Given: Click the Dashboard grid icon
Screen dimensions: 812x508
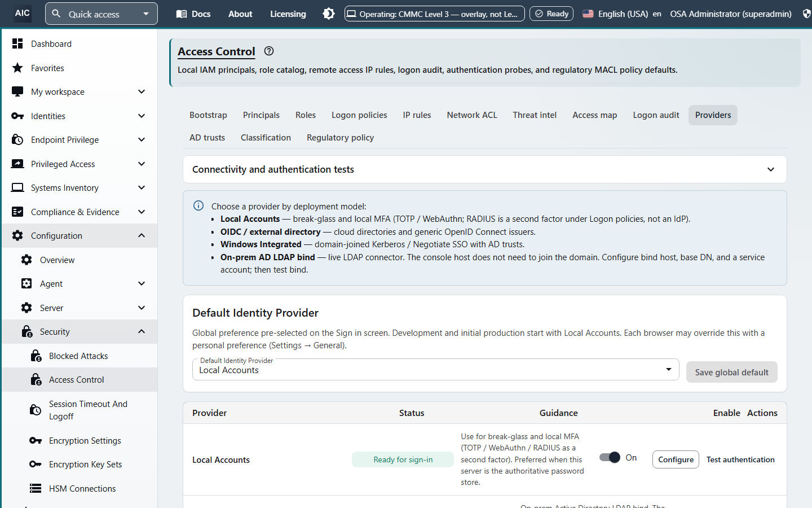Looking at the screenshot, I should (x=17, y=43).
